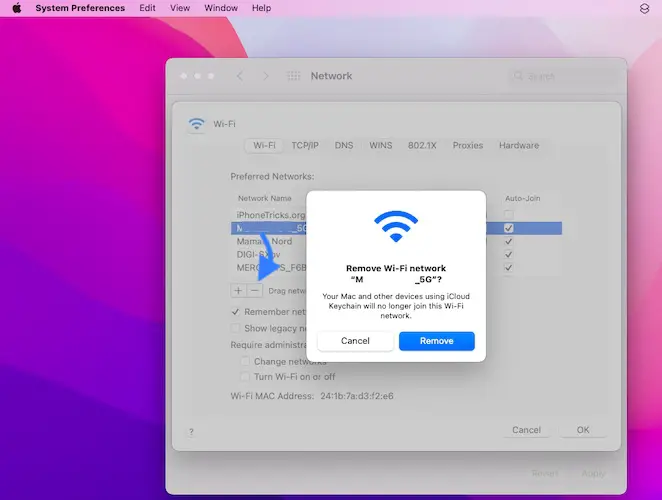Toggle the Turn Wi-Fi on or off checkbox
The width and height of the screenshot is (662, 500).
click(x=245, y=376)
